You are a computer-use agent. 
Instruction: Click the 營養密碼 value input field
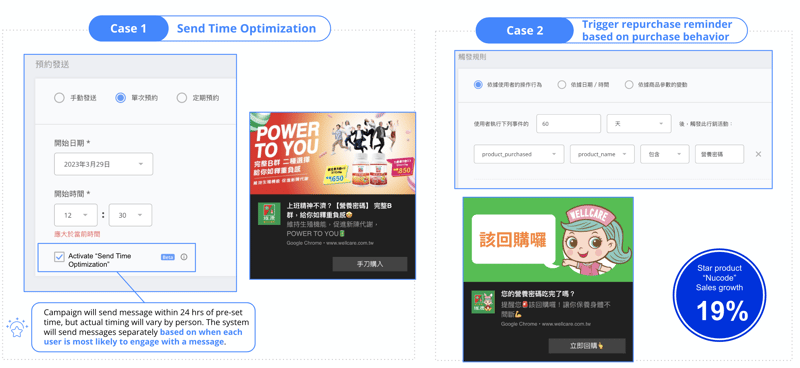pos(719,154)
